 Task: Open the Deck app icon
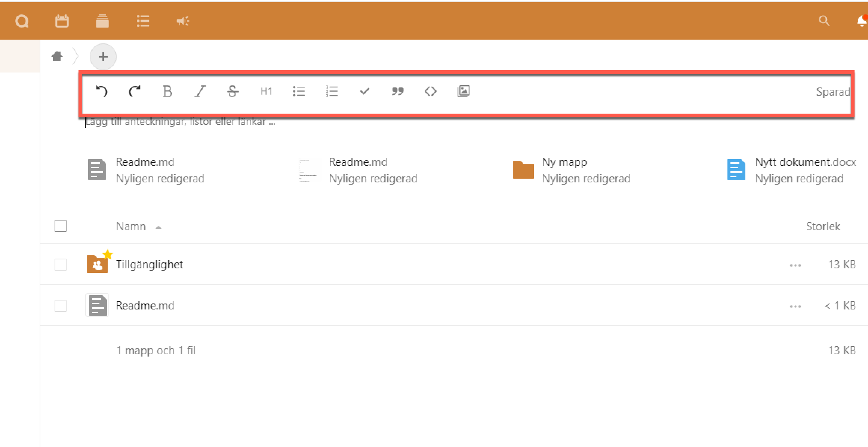tap(102, 21)
